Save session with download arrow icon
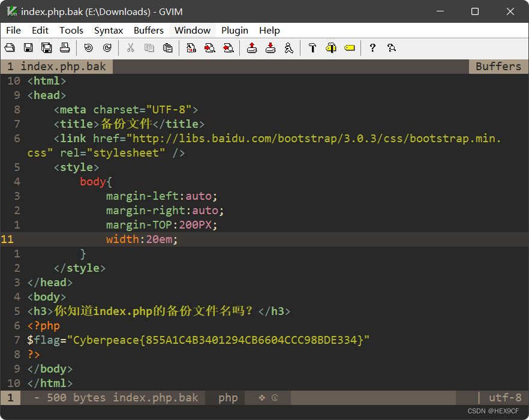The image size is (529, 420). (x=270, y=48)
